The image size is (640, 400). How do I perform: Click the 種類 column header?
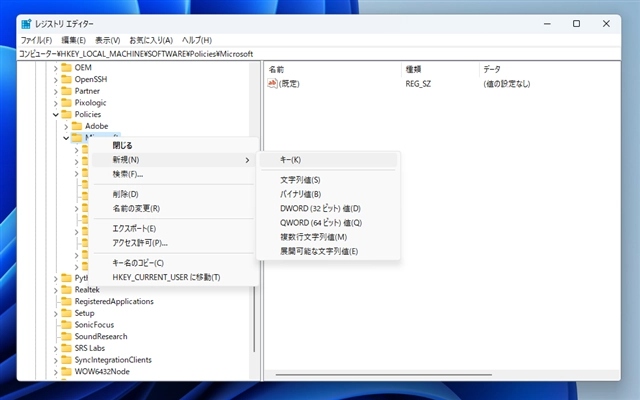click(x=440, y=70)
